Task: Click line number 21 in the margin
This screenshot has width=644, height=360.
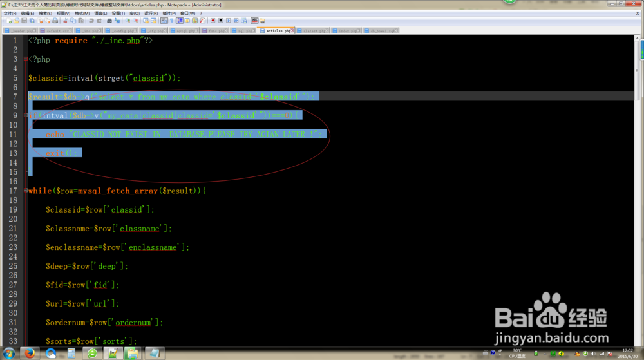Action: [13, 228]
